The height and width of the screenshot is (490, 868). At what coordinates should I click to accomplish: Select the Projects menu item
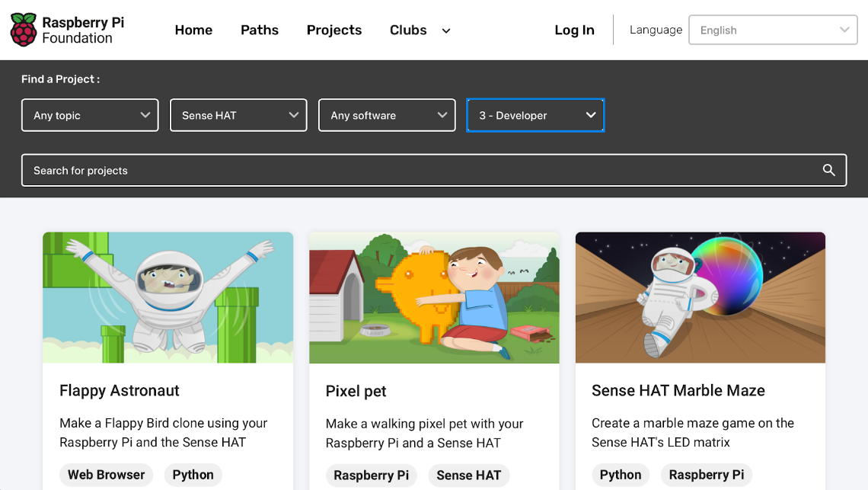pyautogui.click(x=334, y=30)
